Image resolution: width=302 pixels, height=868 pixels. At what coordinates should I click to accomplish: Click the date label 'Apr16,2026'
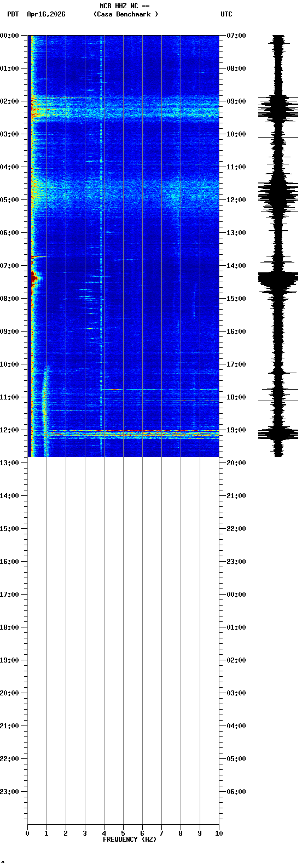pos(46,14)
